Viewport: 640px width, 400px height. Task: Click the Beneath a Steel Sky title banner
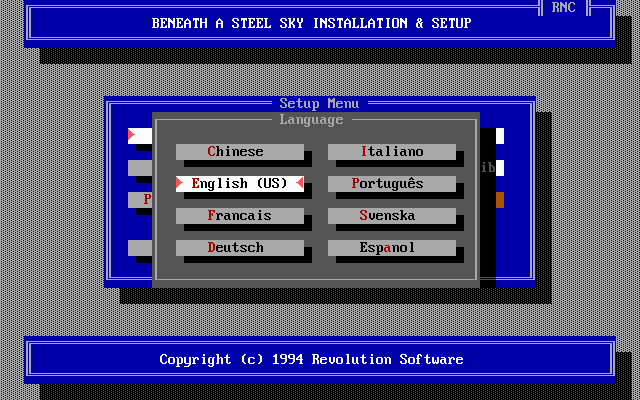(x=311, y=23)
